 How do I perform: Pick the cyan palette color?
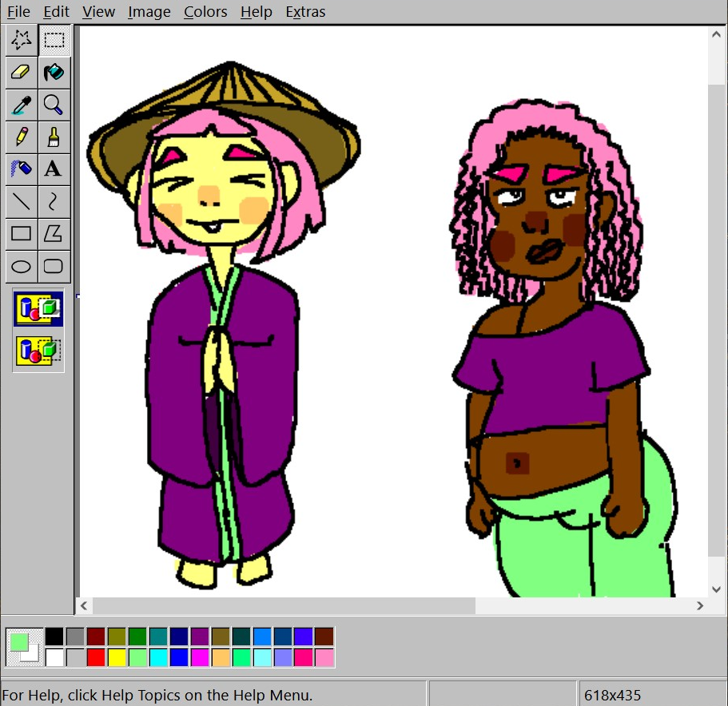[158, 658]
